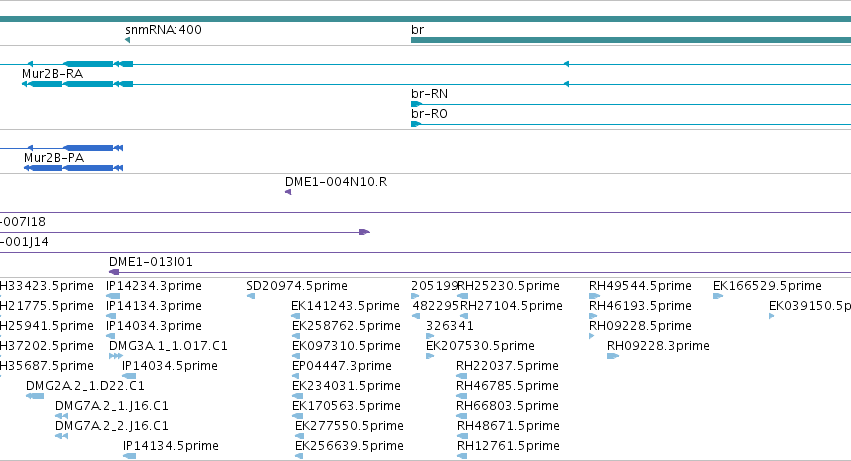851x461 pixels.
Task: Click the IP14134.5prime EST glyph
Action: tap(129, 456)
